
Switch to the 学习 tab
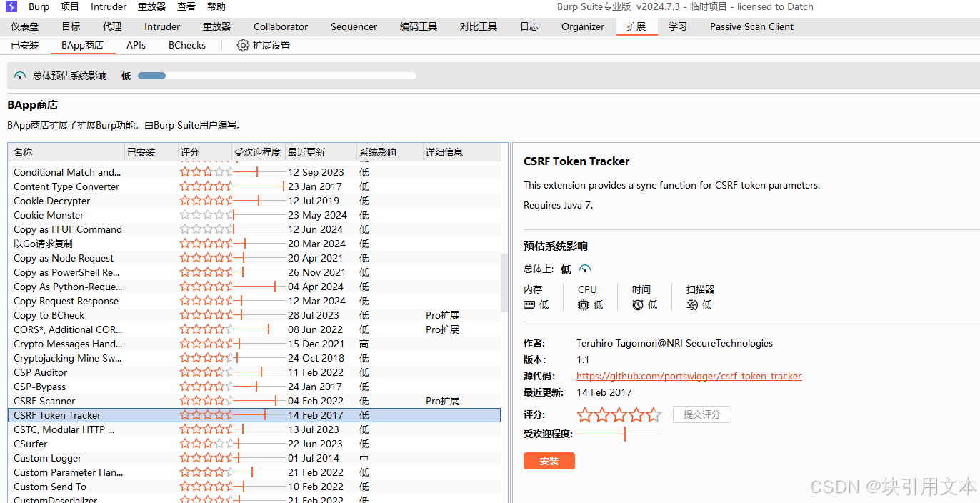[x=678, y=26]
